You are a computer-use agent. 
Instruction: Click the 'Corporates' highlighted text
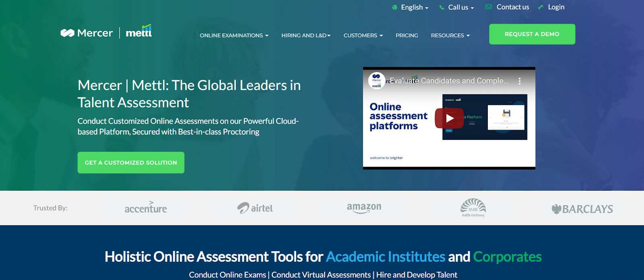[x=507, y=257]
